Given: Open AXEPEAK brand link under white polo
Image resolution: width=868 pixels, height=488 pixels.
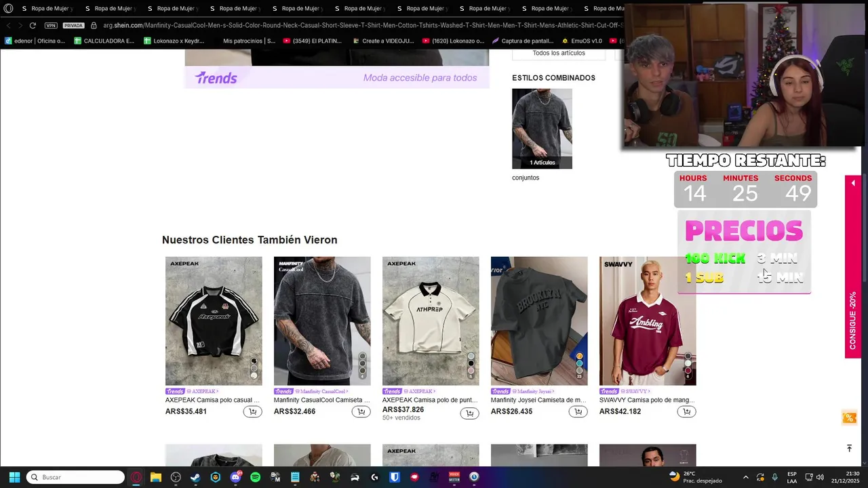Looking at the screenshot, I should pos(420,391).
